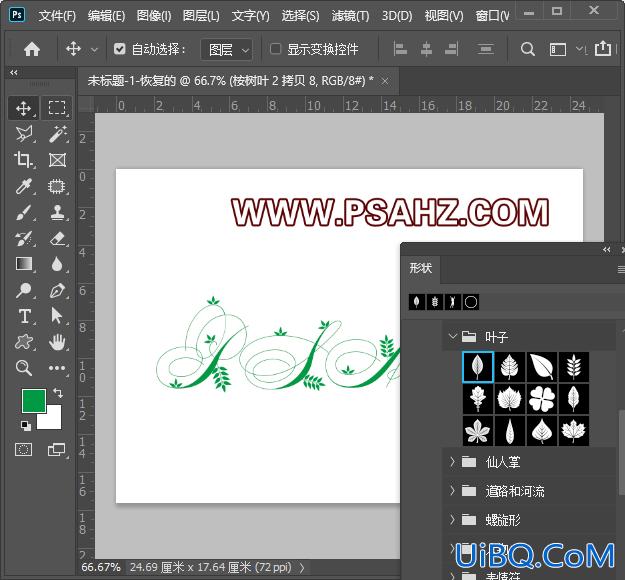This screenshot has height=580, width=625.
Task: Expand the 螺旋形 shape folder
Action: tap(452, 519)
